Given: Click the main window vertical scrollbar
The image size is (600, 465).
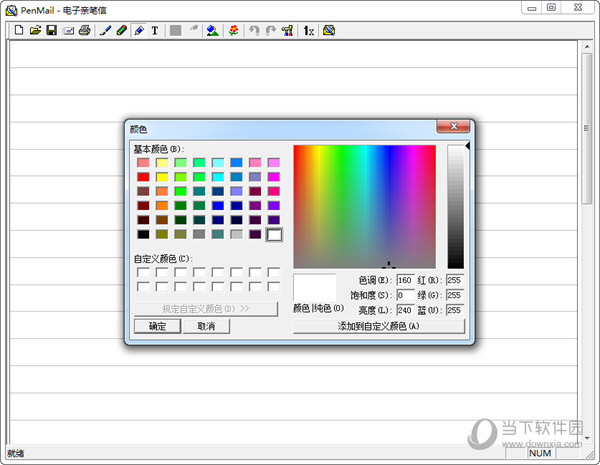Looking at the screenshot, I should coord(587,240).
